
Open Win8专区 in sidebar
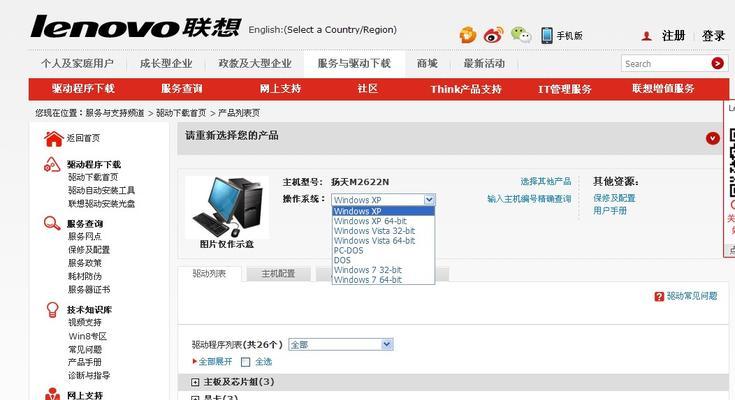tap(88, 336)
